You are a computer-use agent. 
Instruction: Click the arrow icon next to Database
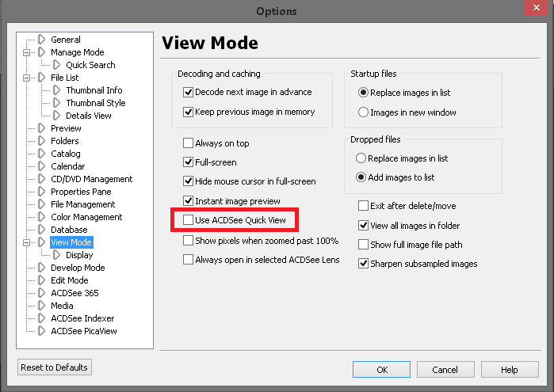43,230
